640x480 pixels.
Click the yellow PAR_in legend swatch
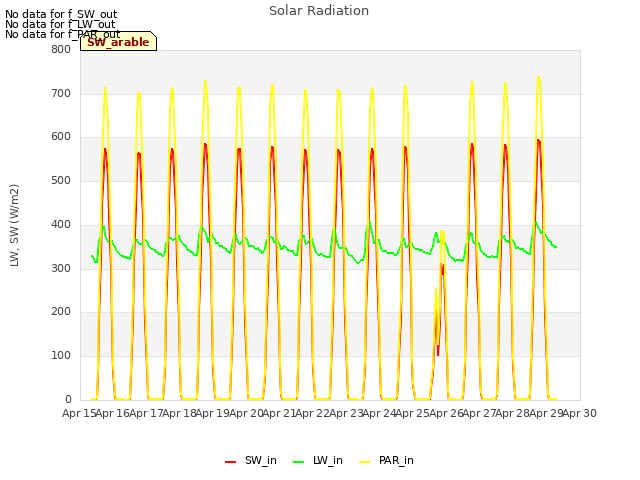click(364, 462)
